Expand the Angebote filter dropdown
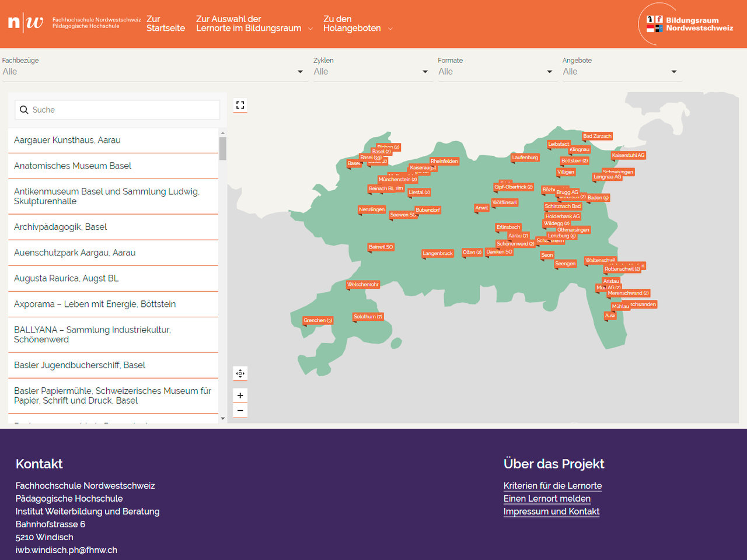The width and height of the screenshot is (747, 560). [x=620, y=72]
